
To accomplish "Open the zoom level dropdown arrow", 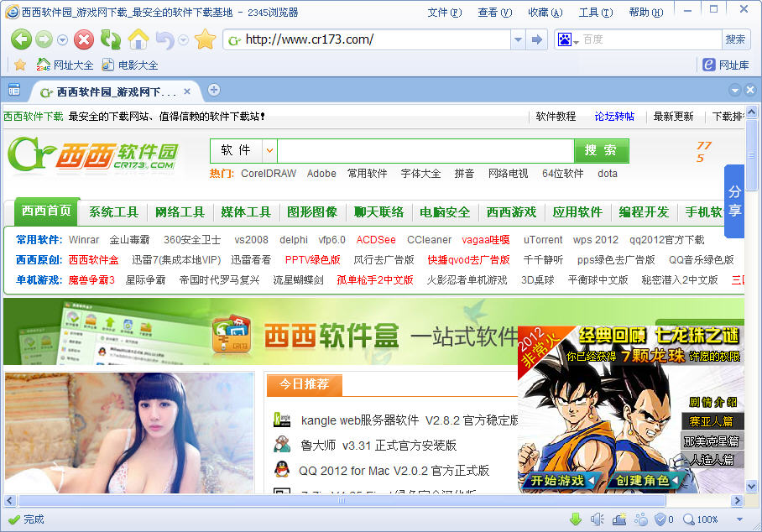I will [x=739, y=519].
